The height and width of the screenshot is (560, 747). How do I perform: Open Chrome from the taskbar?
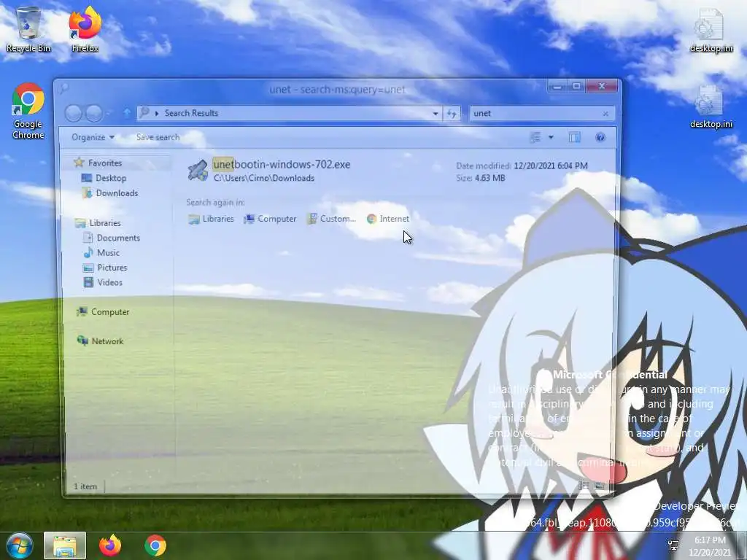(155, 545)
